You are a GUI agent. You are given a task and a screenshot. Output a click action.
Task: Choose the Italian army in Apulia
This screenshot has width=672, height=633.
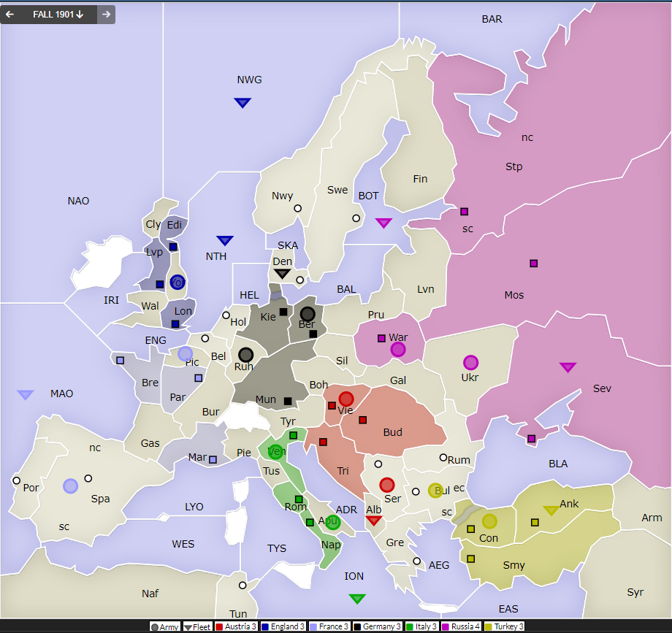click(x=332, y=522)
